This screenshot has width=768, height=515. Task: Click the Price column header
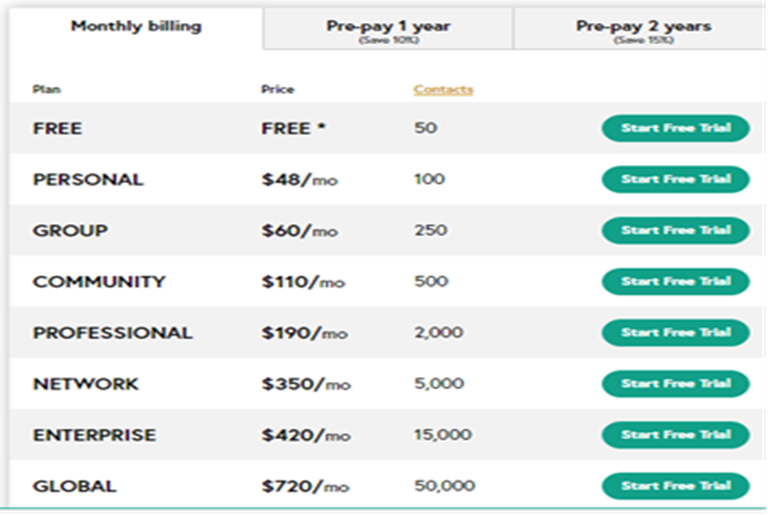[278, 89]
